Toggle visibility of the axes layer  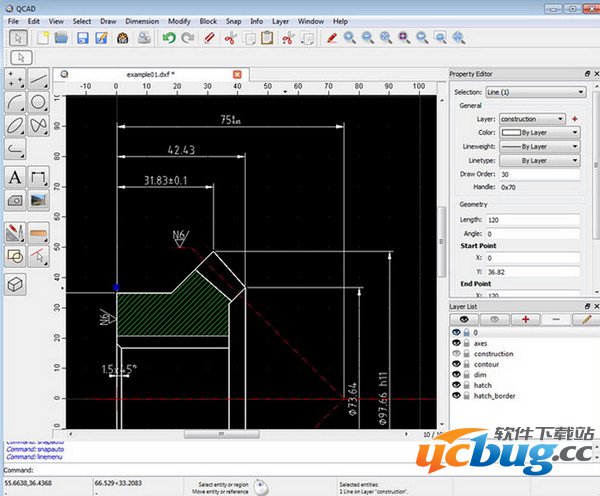point(457,342)
